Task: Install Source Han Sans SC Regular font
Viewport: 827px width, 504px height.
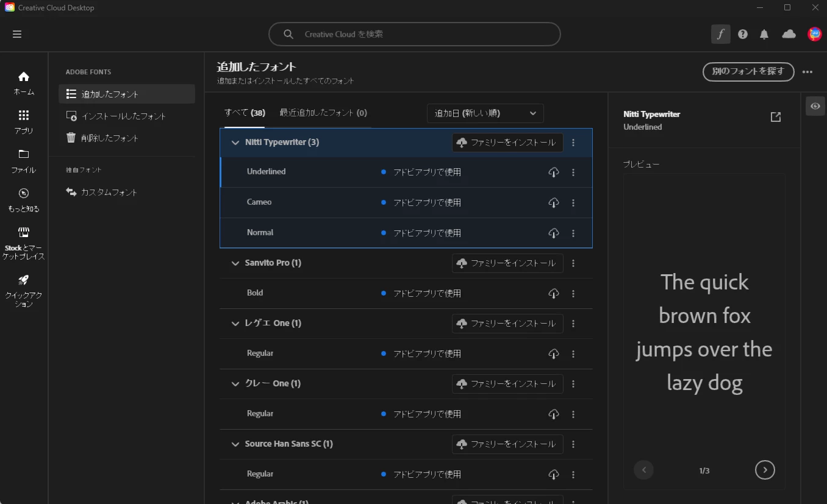Action: pos(553,474)
